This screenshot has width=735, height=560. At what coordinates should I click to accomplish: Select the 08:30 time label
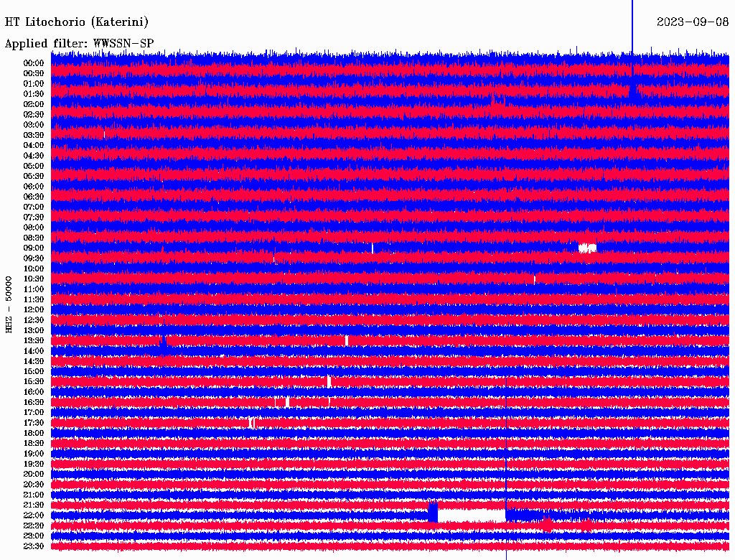coord(34,238)
